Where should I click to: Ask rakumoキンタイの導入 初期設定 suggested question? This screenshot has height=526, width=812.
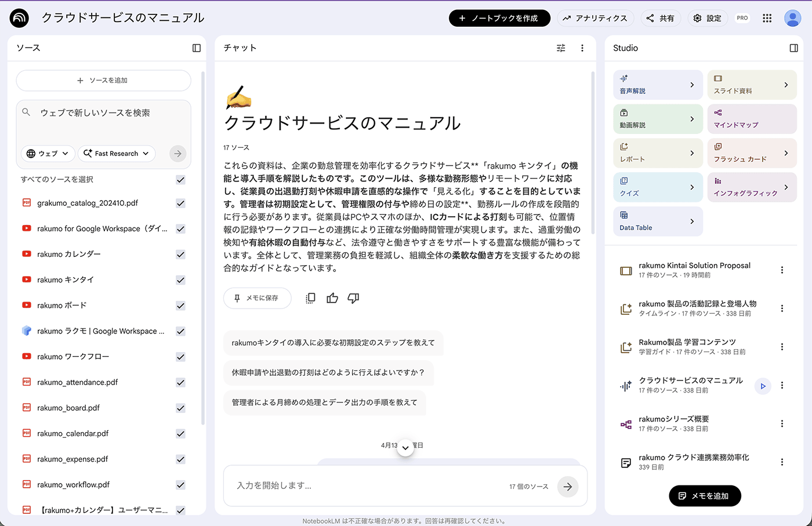point(333,343)
